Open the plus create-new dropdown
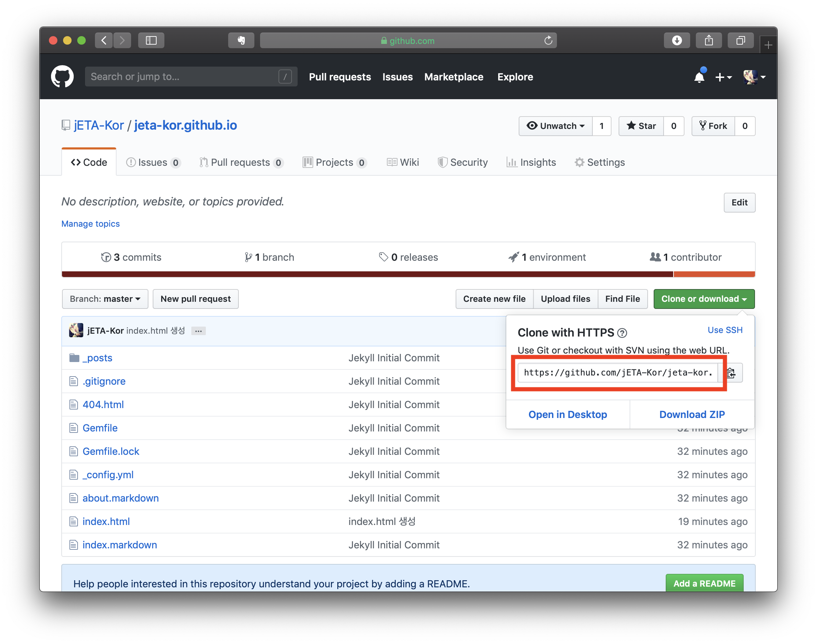817x644 pixels. [723, 77]
